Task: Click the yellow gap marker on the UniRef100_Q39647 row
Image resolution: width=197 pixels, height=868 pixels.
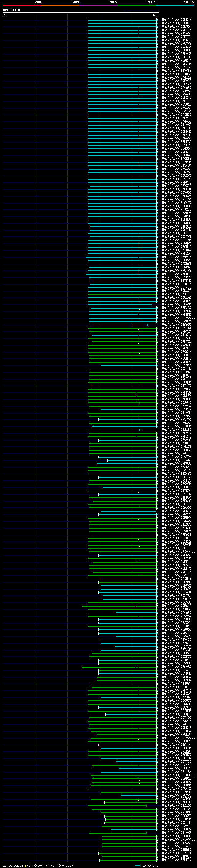Action: pos(139,404)
